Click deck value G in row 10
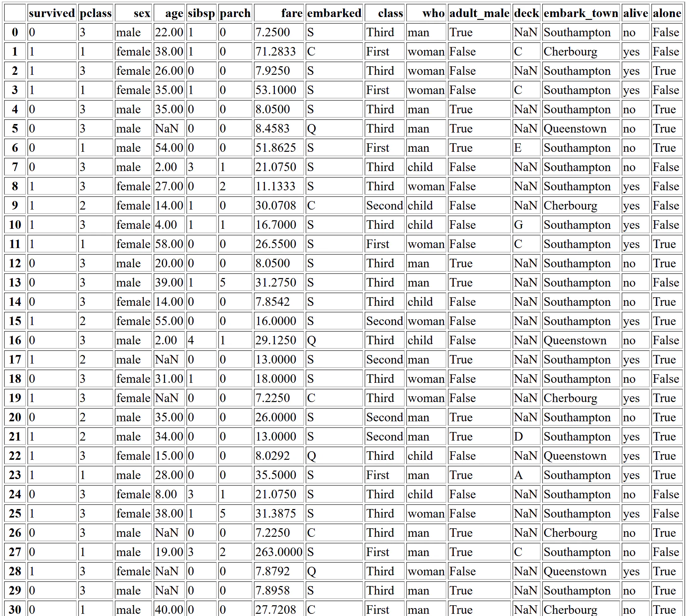The image size is (692, 616). pos(518,225)
